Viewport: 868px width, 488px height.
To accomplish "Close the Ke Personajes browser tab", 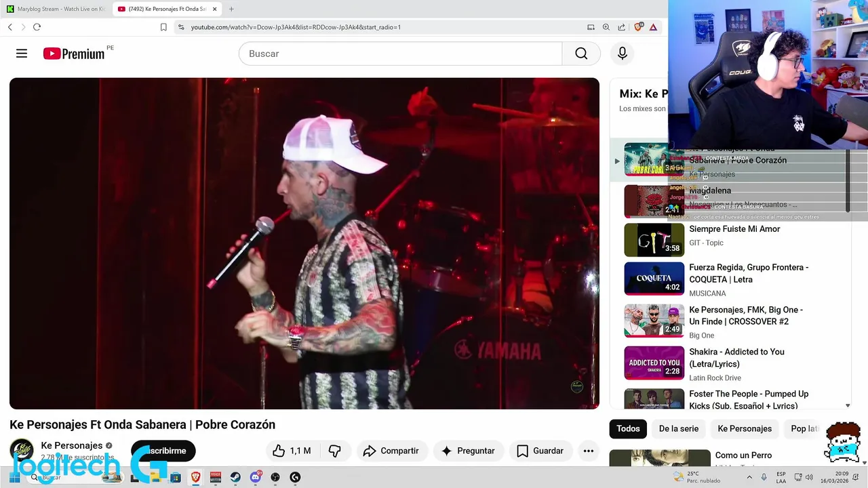I will [215, 9].
